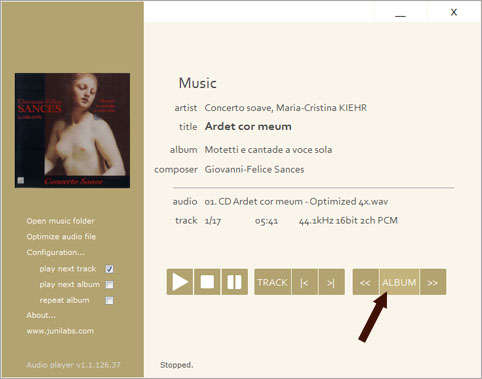Close the audio player window

[x=454, y=12]
